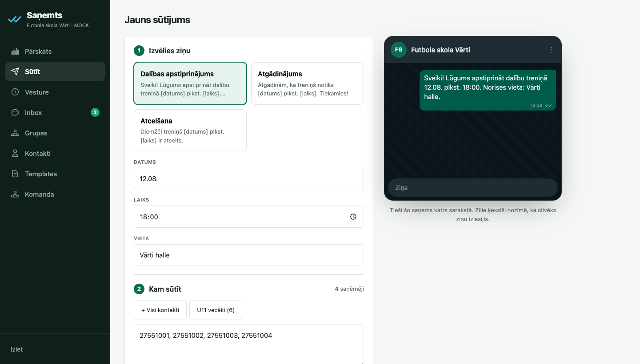Navigate to Grupas
Image resolution: width=640 pixels, height=364 pixels.
55,133
